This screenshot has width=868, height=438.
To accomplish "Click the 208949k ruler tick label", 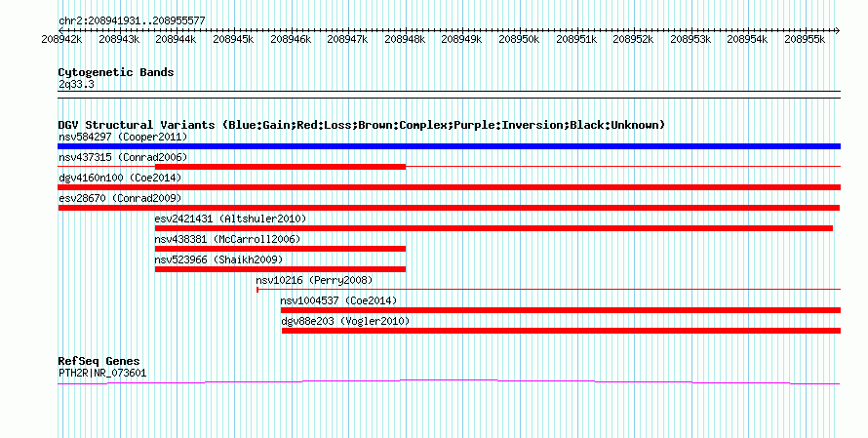I will pos(461,40).
